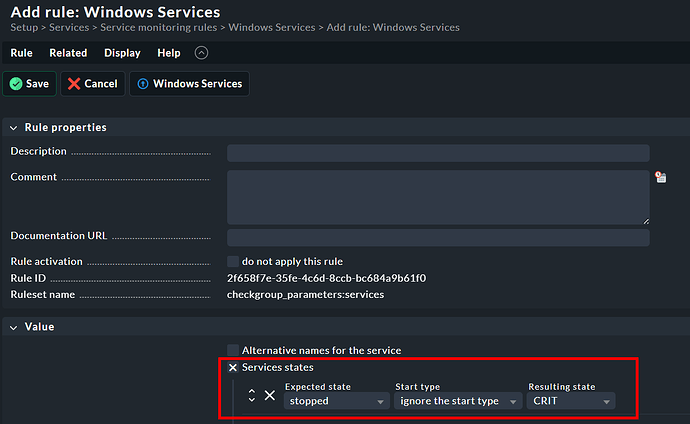
Task: Click the Description input field
Action: [437, 153]
